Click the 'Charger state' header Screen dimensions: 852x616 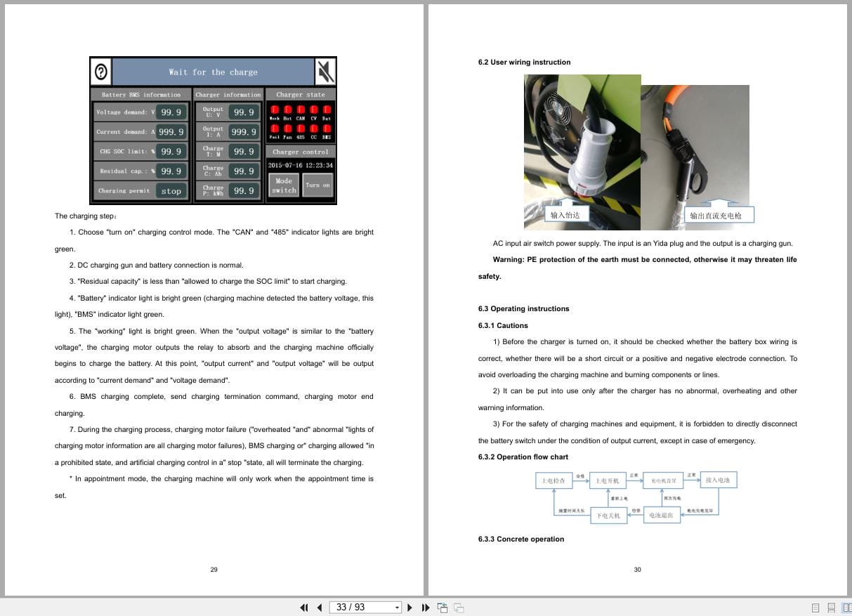point(301,94)
